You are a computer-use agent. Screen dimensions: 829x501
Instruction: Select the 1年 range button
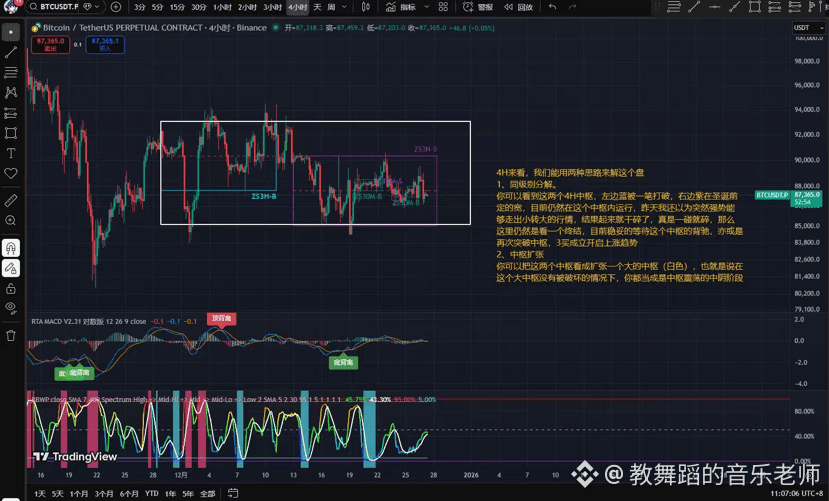coord(170,494)
